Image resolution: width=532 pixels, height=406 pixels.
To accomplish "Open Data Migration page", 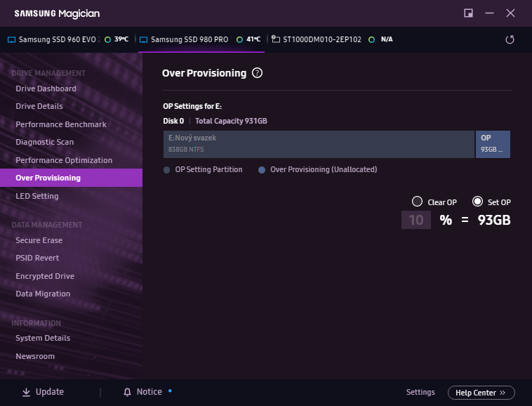I will point(43,294).
